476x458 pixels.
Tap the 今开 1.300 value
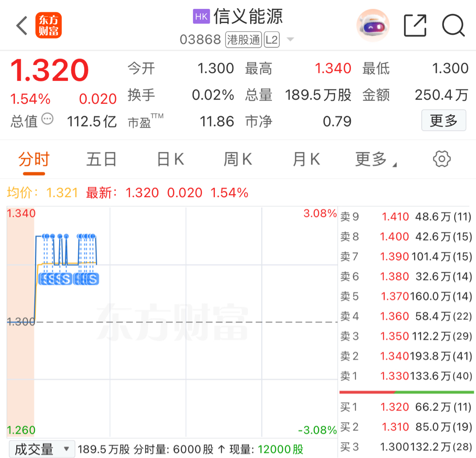(x=216, y=68)
